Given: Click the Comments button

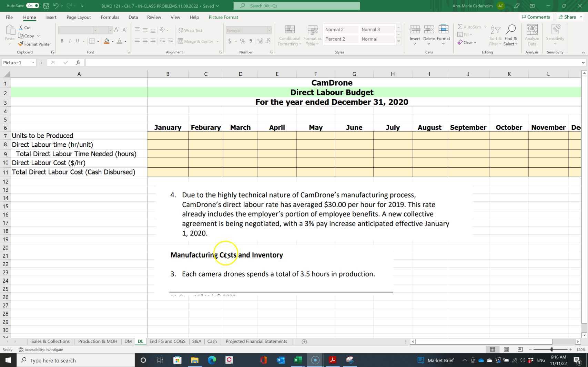Looking at the screenshot, I should tap(536, 17).
